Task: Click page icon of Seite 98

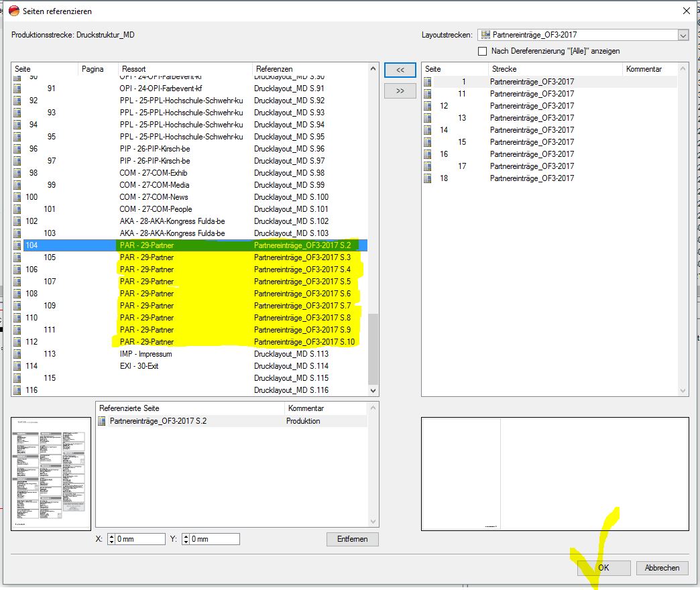Action: (x=17, y=173)
